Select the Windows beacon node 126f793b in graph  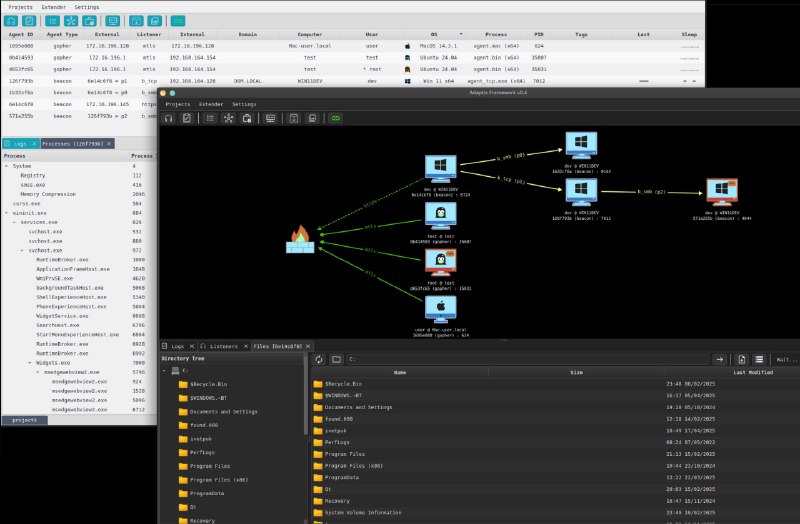tap(581, 192)
